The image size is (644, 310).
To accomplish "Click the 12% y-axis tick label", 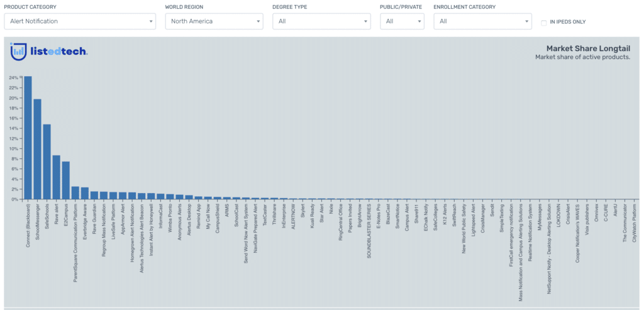I will coord(14,138).
